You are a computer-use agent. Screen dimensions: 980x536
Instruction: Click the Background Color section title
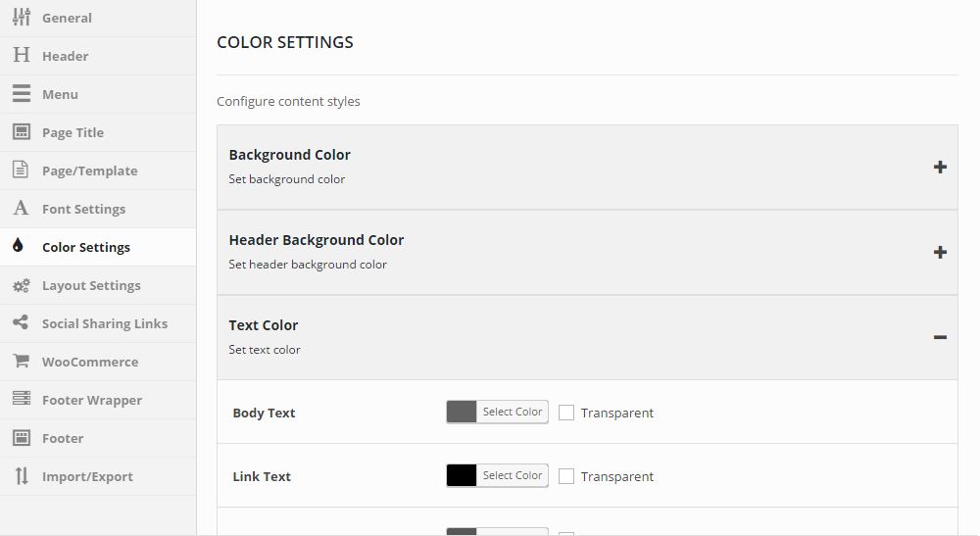[289, 155]
